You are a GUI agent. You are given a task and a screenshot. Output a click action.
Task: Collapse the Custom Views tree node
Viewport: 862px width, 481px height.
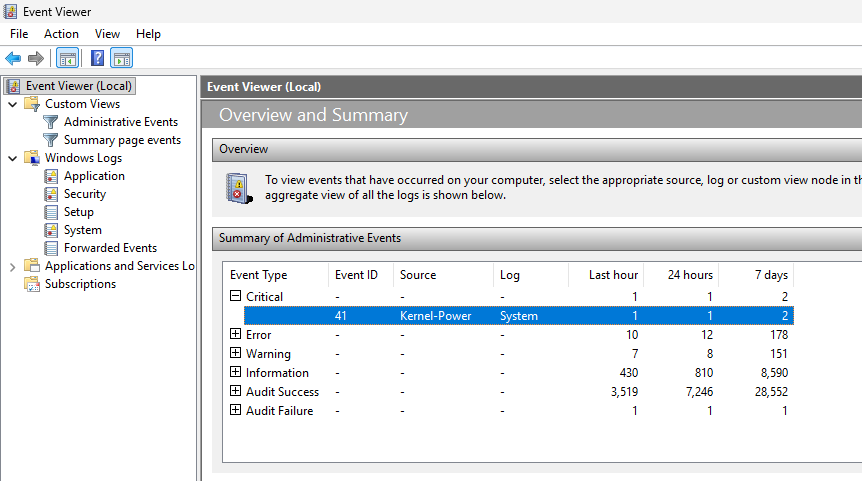point(12,104)
